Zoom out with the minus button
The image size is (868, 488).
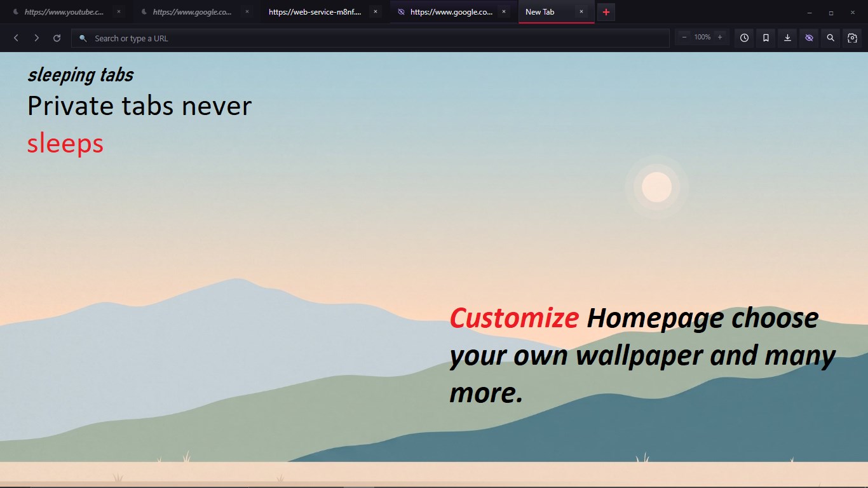click(684, 37)
